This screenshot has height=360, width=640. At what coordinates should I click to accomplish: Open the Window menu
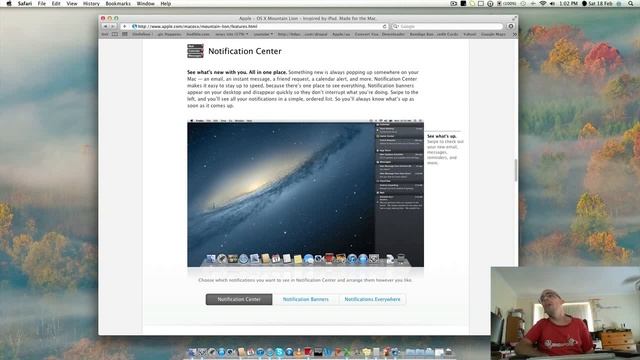point(145,3)
